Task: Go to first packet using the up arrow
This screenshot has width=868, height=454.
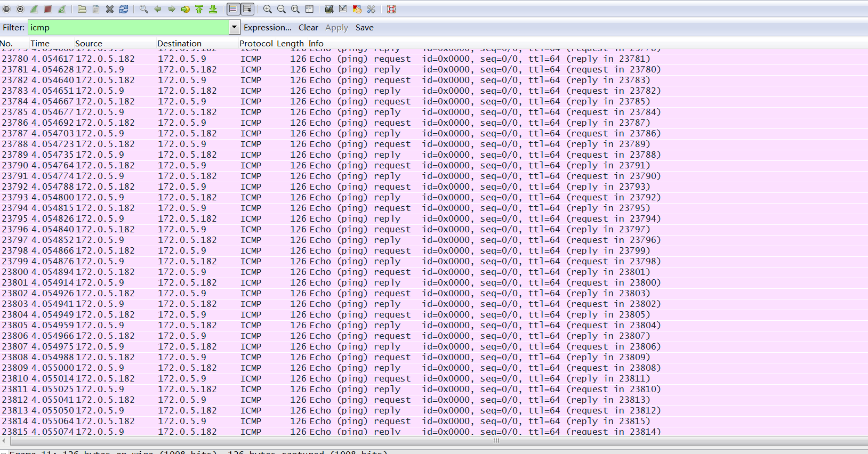Action: tap(199, 9)
